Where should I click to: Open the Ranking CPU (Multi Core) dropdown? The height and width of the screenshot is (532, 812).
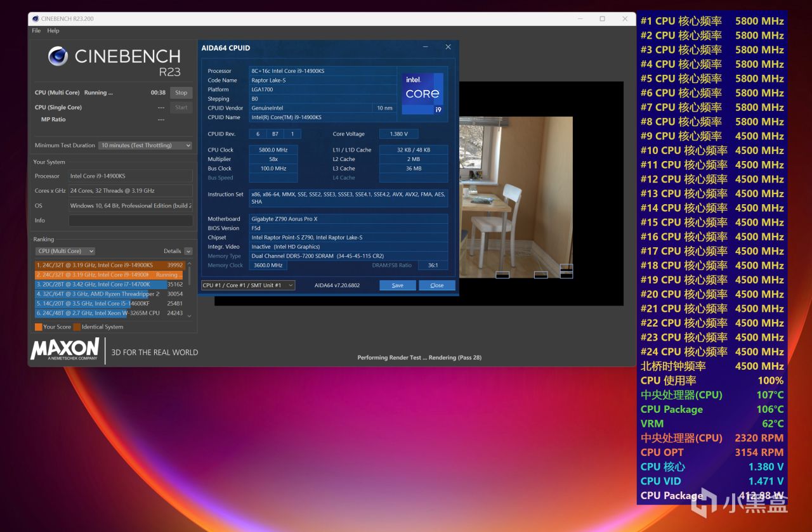click(65, 251)
